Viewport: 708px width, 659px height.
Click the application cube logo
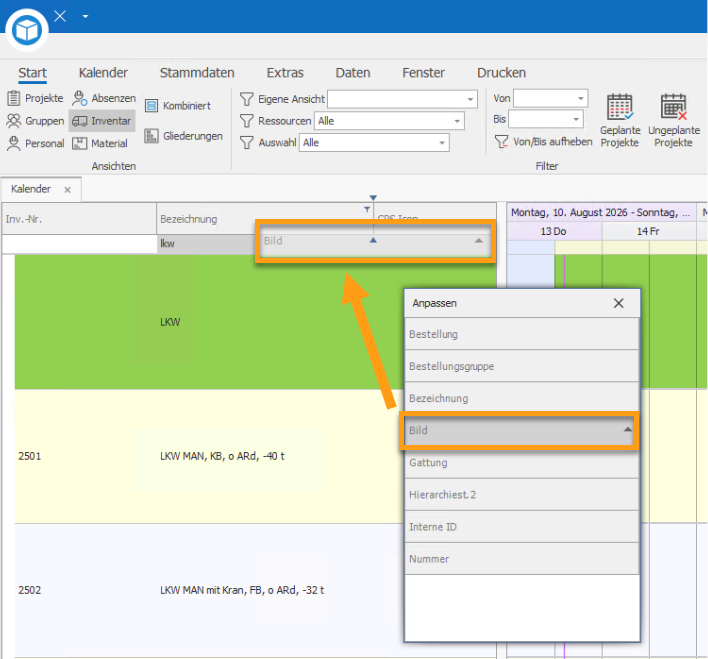pos(27,30)
